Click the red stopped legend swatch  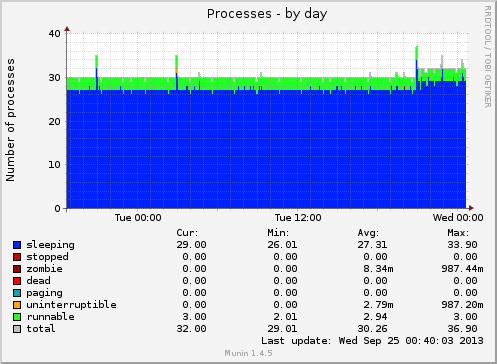17,257
